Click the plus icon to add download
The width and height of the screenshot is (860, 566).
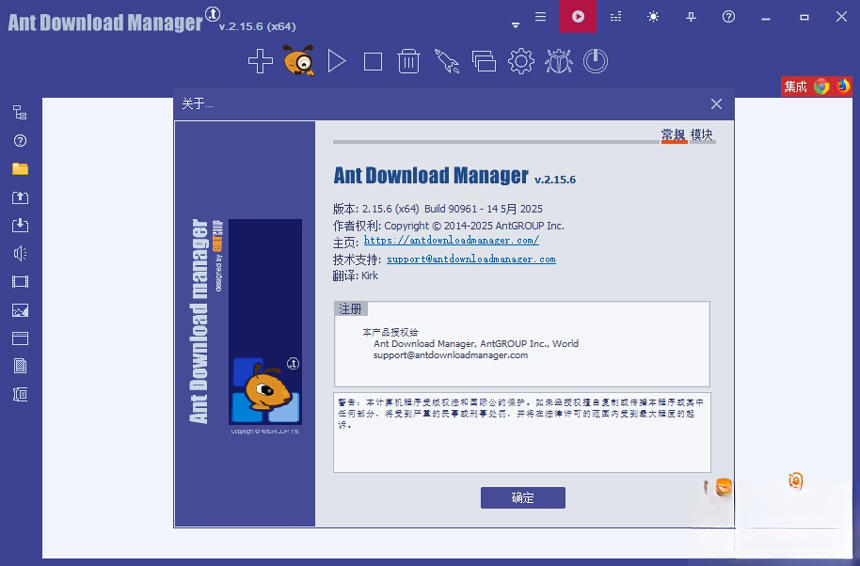(x=260, y=62)
